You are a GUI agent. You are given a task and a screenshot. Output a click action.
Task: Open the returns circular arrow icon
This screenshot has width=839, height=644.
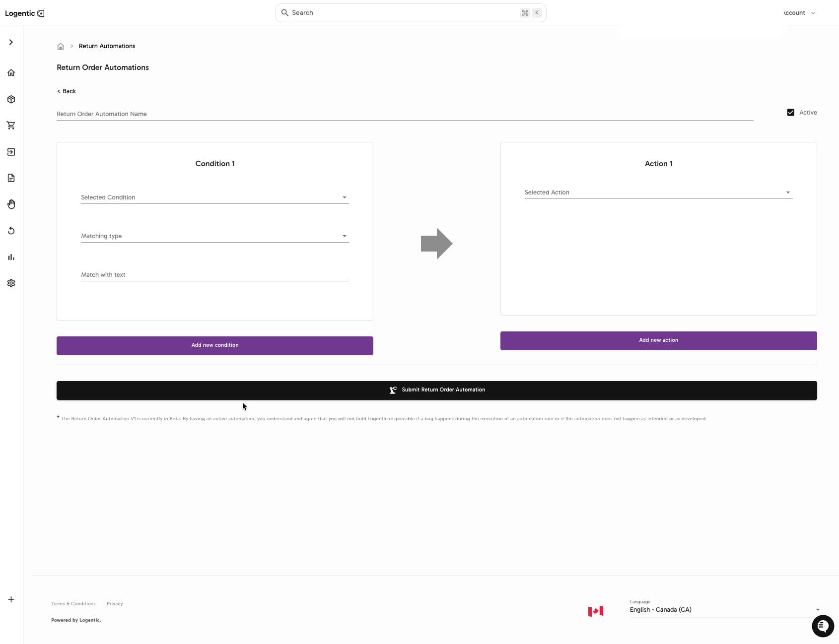pos(11,231)
